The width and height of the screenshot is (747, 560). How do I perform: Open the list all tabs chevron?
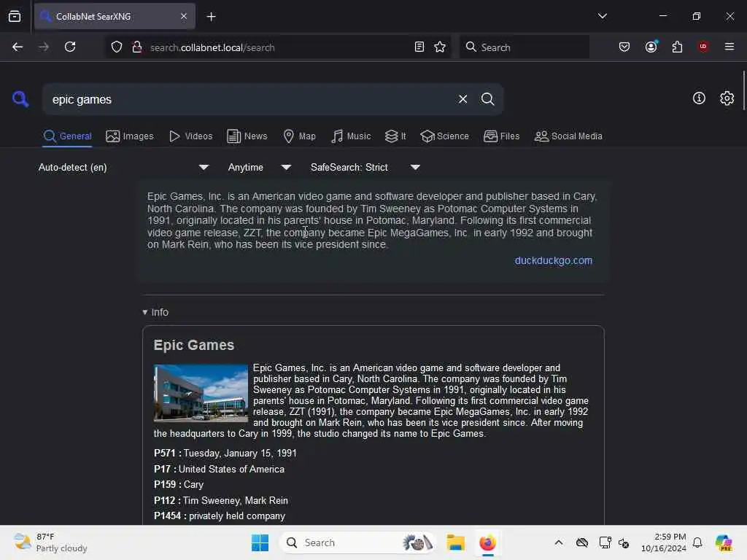pos(602,16)
